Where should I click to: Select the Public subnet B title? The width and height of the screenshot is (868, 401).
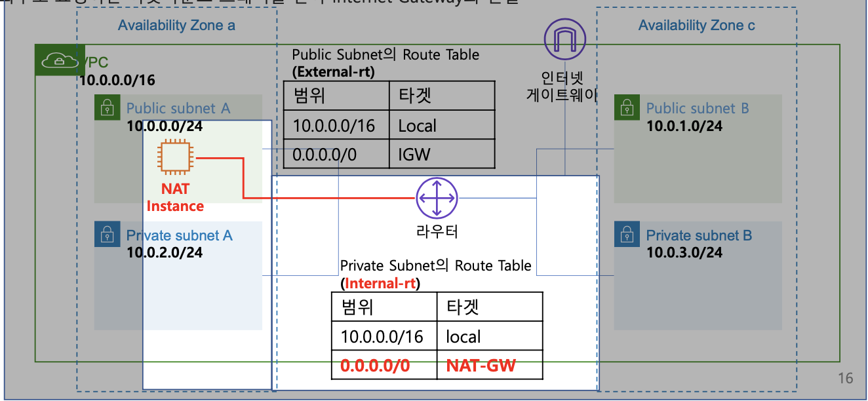point(698,108)
